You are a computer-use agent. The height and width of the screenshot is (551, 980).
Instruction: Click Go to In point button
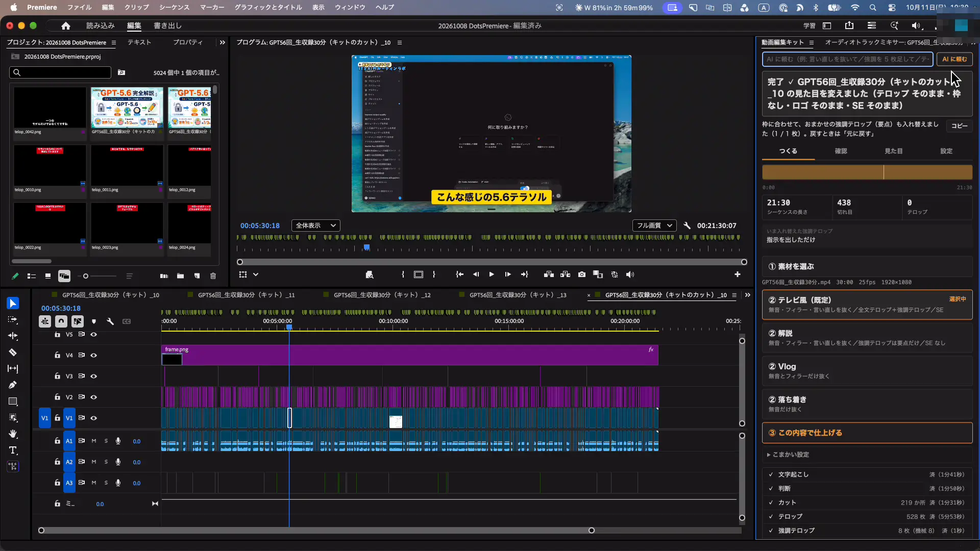pos(459,274)
